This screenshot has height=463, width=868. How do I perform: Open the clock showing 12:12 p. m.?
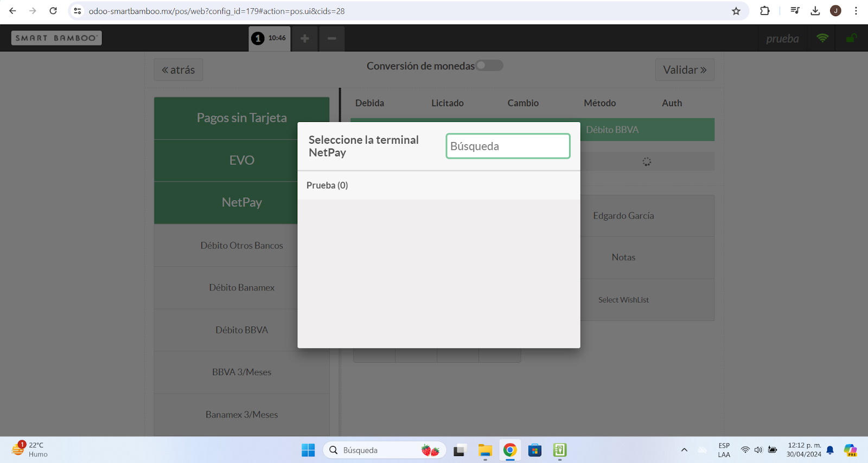click(804, 450)
